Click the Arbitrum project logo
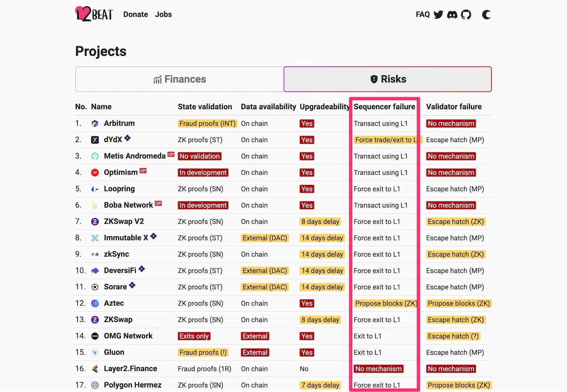567x392 pixels. pyautogui.click(x=95, y=124)
